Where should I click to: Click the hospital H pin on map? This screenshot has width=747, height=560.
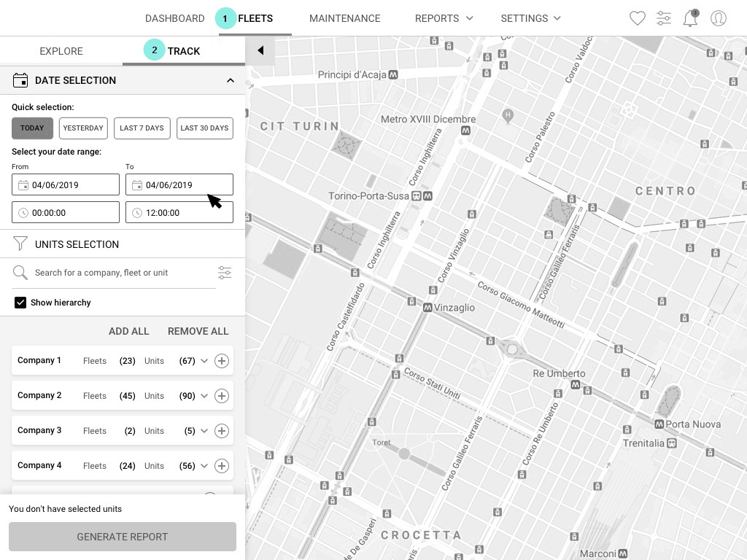508,115
